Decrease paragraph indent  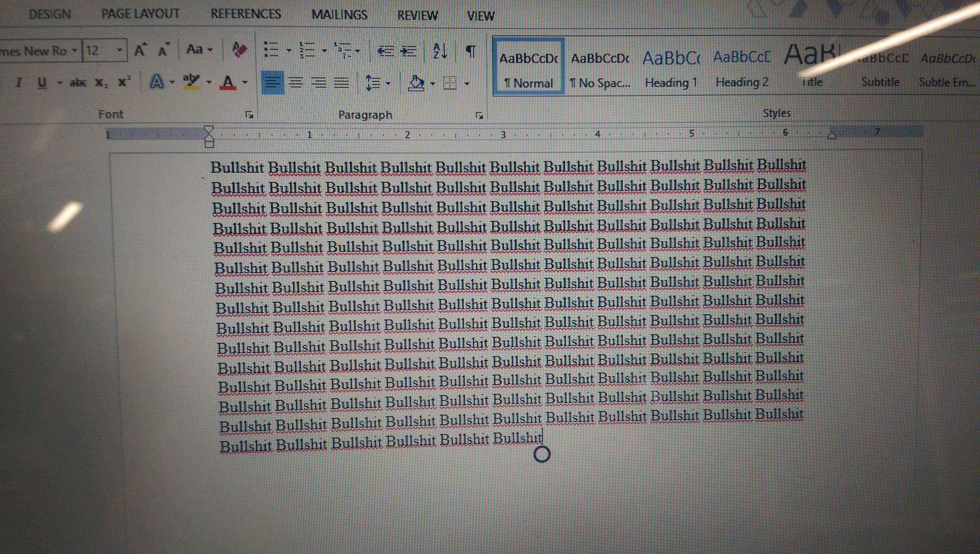tap(385, 51)
